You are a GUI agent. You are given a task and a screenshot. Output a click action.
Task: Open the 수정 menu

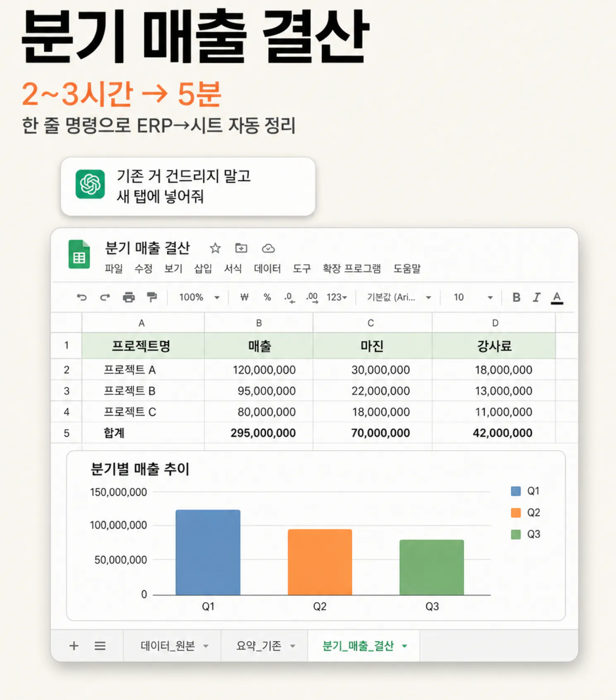(x=143, y=268)
